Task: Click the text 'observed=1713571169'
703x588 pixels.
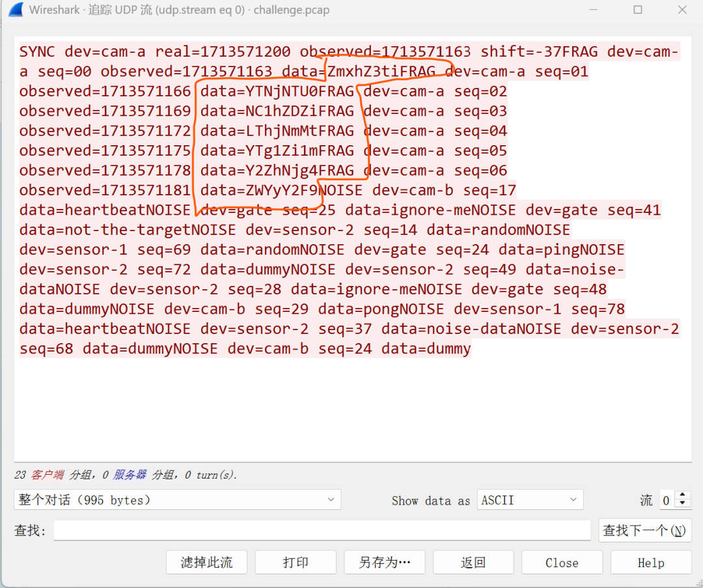Action: click(105, 111)
